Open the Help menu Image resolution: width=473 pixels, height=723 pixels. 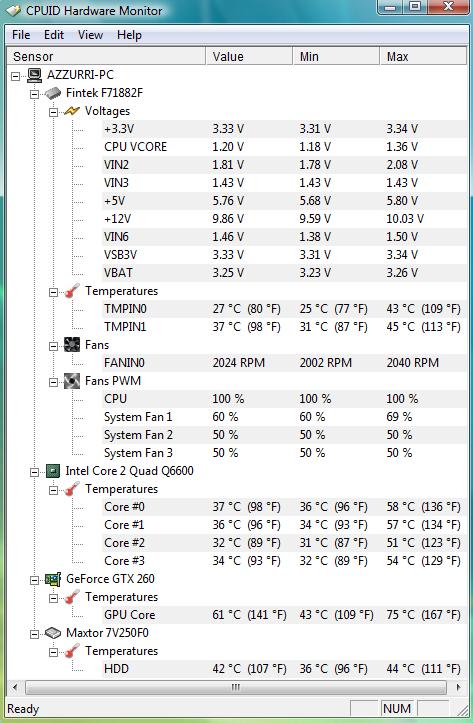pyautogui.click(x=129, y=35)
